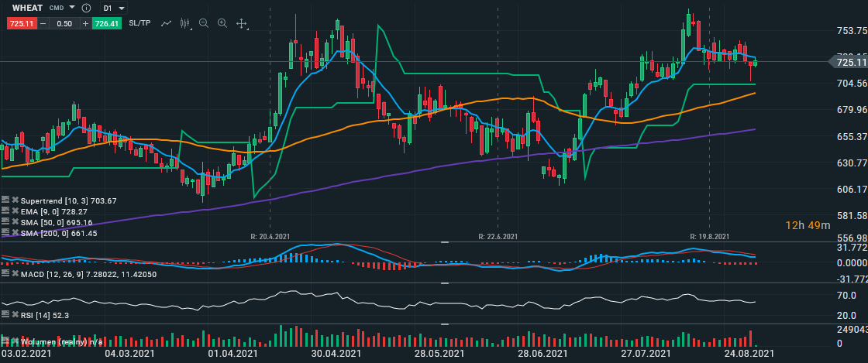Click the 0.50 volume input field
This screenshot has height=363, width=868.
point(64,23)
